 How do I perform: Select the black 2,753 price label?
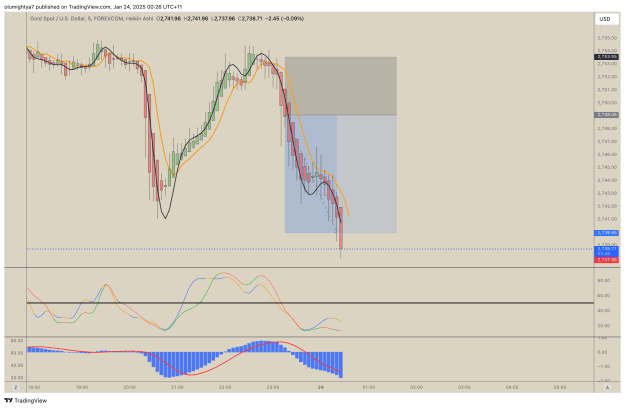[607, 57]
